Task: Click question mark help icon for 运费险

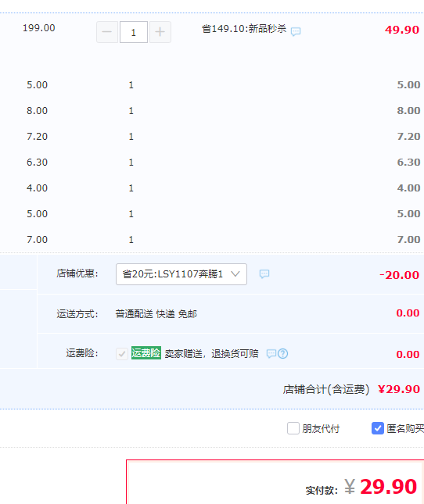Action: tap(282, 353)
